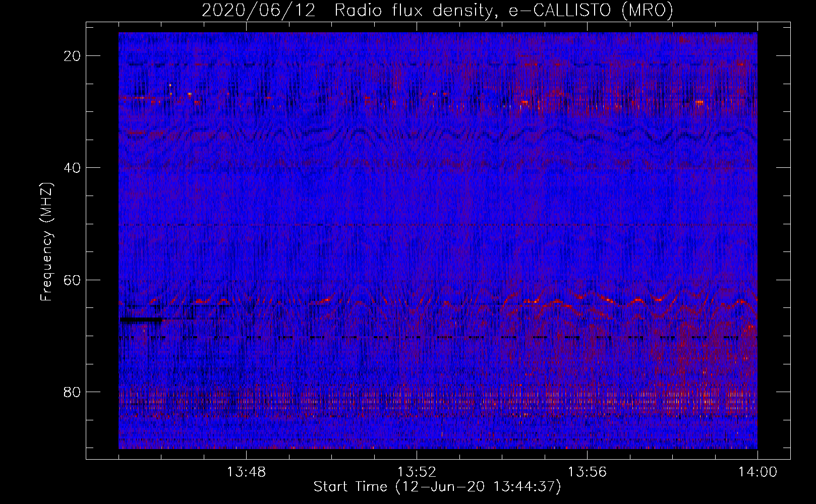Click the 20 MHz frequency tick label
Viewport: 816px width, 504px height.
[73, 56]
